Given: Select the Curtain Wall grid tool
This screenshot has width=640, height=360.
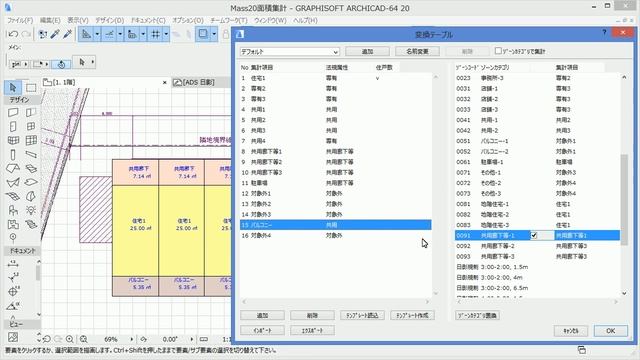Looking at the screenshot, I should pyautogui.click(x=31, y=140).
